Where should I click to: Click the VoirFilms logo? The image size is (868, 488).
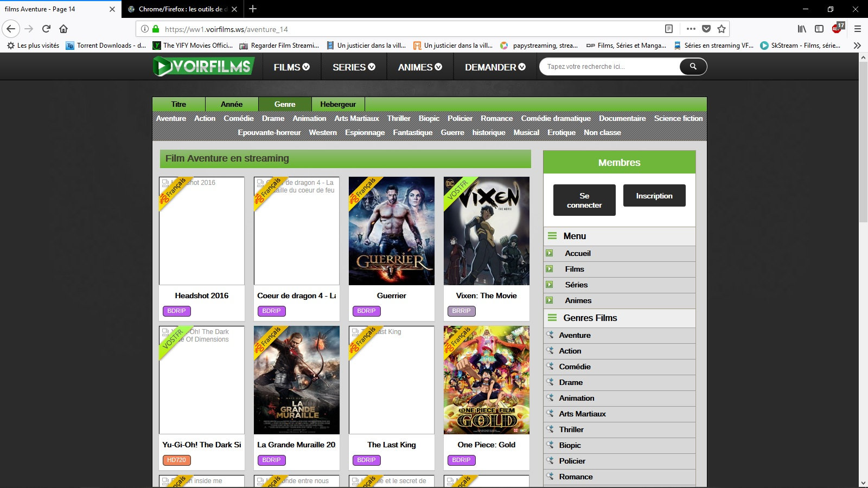[x=203, y=67]
